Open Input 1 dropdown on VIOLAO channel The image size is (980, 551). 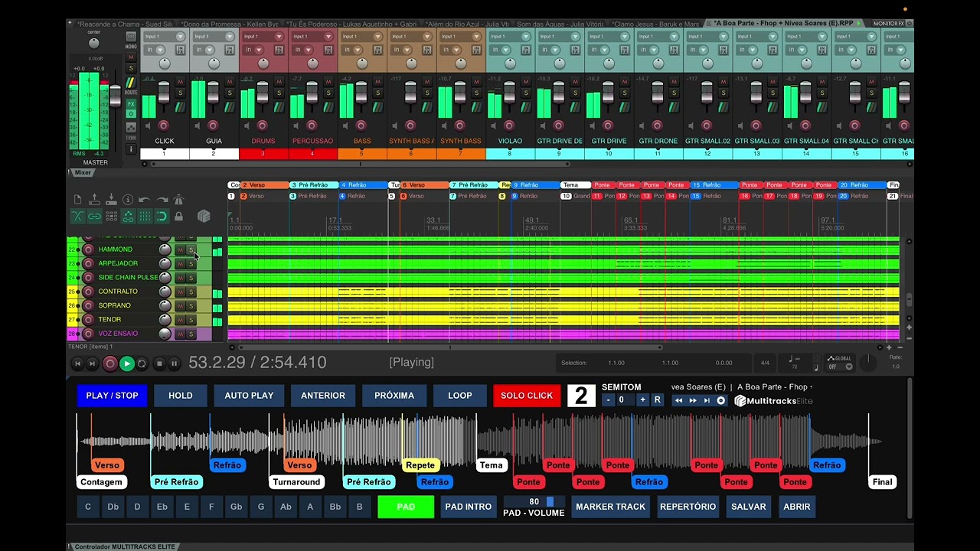point(510,37)
